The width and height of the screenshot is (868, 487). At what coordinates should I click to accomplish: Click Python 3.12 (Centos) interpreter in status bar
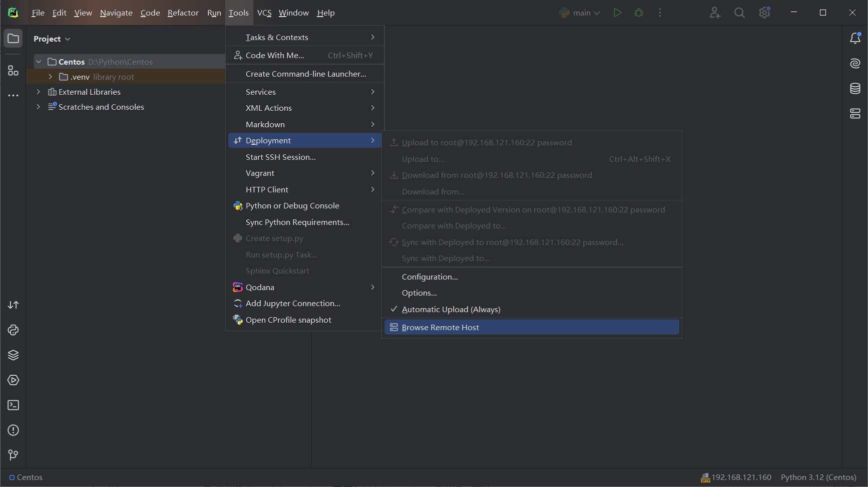pos(818,477)
